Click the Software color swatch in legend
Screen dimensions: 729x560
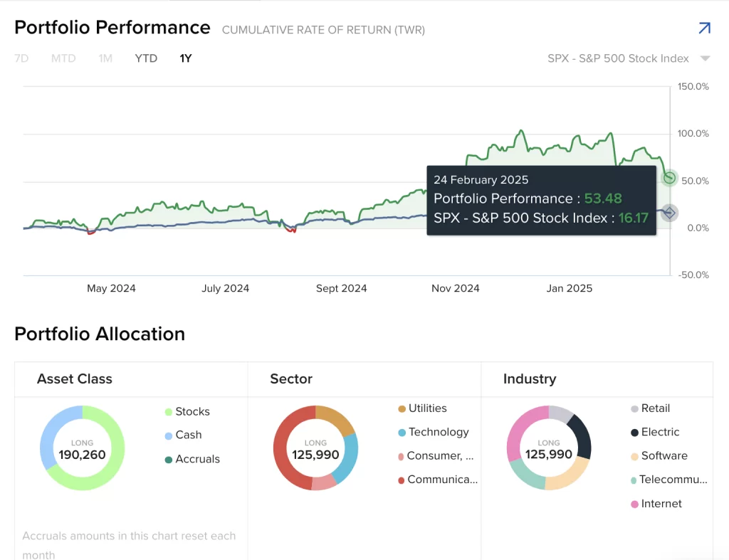point(634,456)
